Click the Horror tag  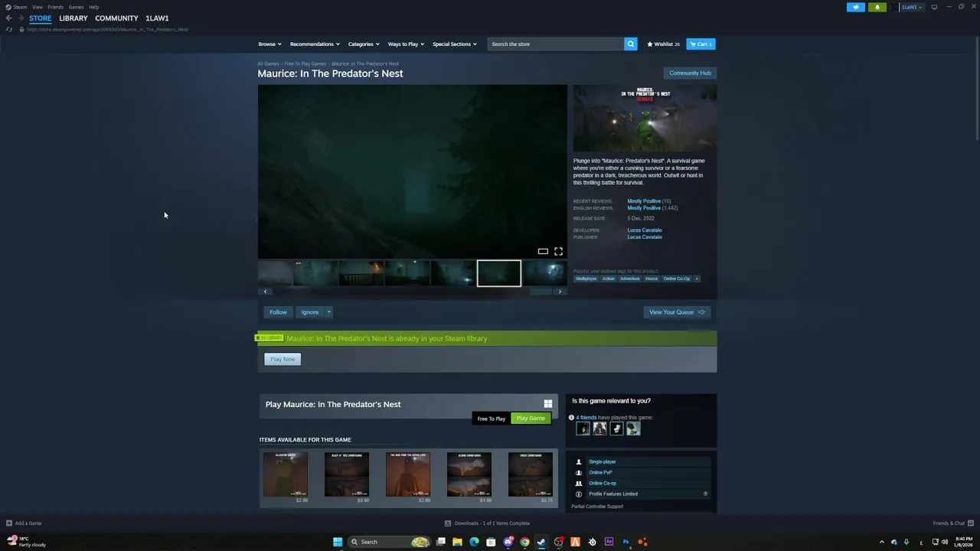652,279
